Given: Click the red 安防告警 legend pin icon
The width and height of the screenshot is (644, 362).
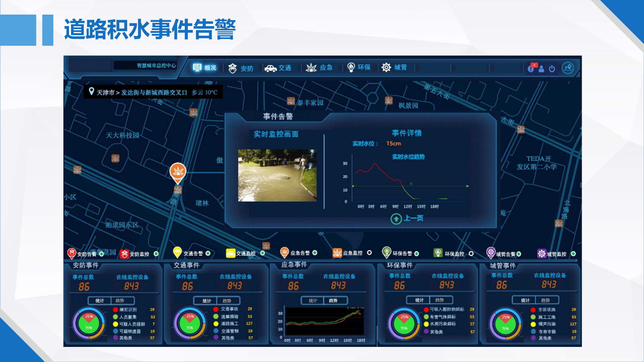Looking at the screenshot, I should tap(72, 253).
